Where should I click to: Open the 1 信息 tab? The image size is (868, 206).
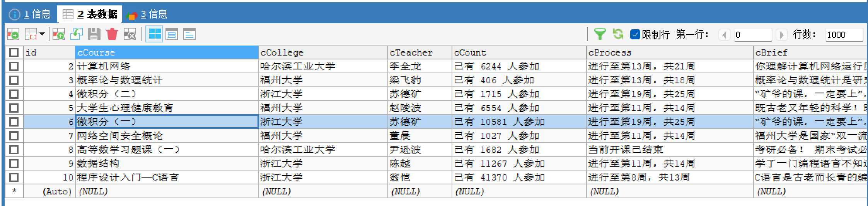30,14
